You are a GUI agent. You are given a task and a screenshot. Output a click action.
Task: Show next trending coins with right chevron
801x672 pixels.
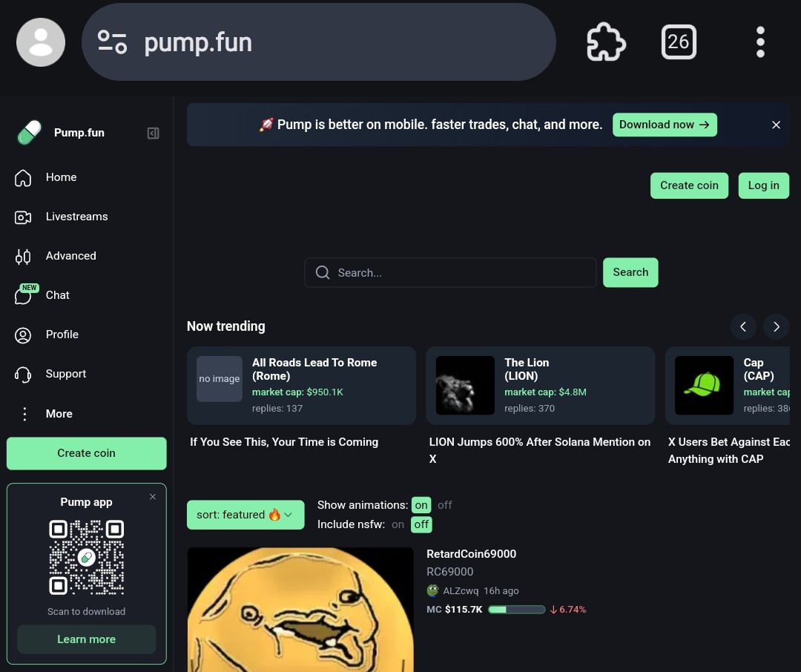click(776, 326)
